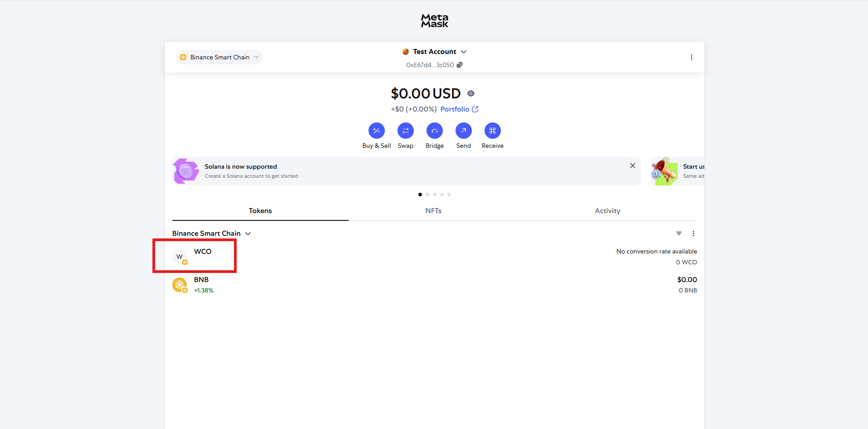Image resolution: width=868 pixels, height=429 pixels.
Task: Open the token filter sort icon
Action: tap(679, 234)
